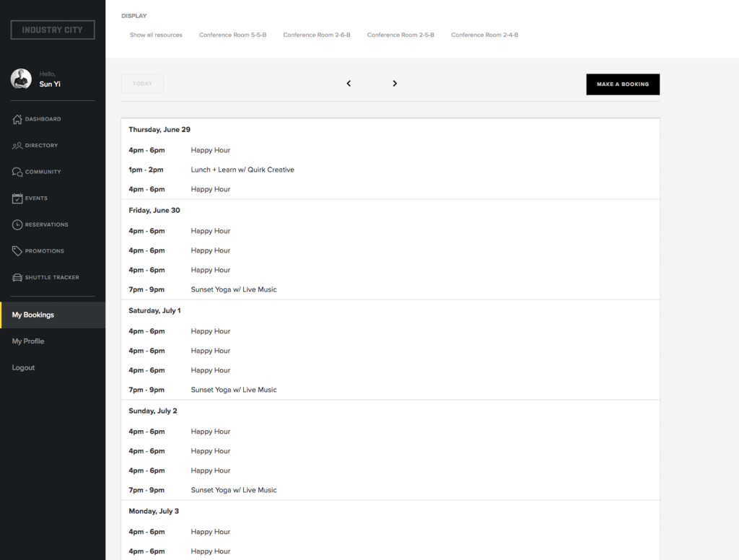Open Directory in sidebar

click(41, 146)
